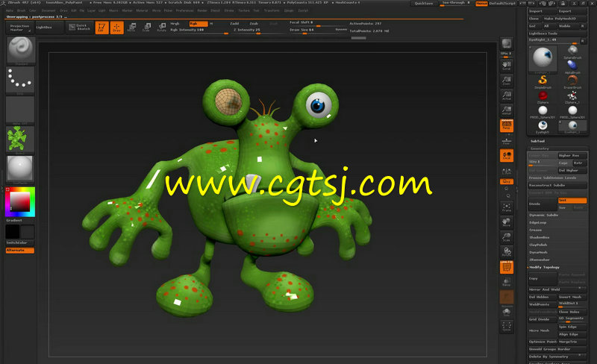This screenshot has width=597, height=364.
Task: Toggle the Local symmetry button
Action: (x=507, y=155)
